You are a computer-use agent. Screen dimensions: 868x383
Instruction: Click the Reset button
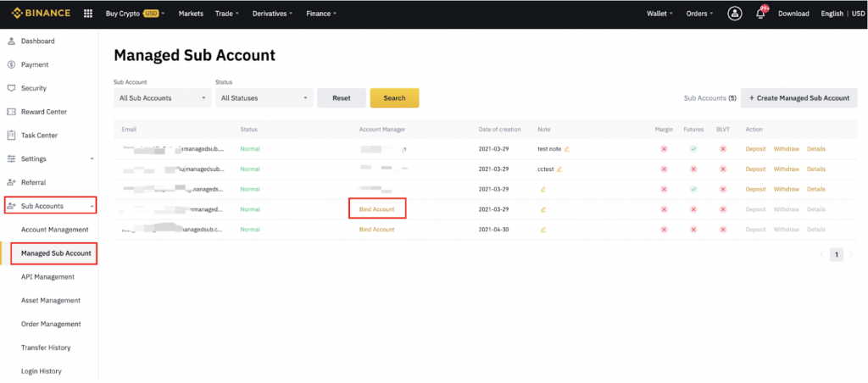click(x=342, y=98)
